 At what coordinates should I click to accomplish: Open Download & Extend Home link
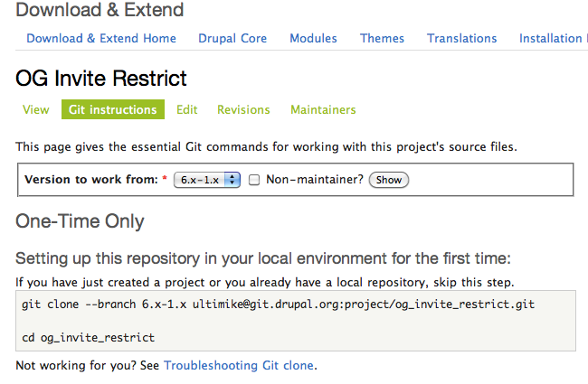101,38
